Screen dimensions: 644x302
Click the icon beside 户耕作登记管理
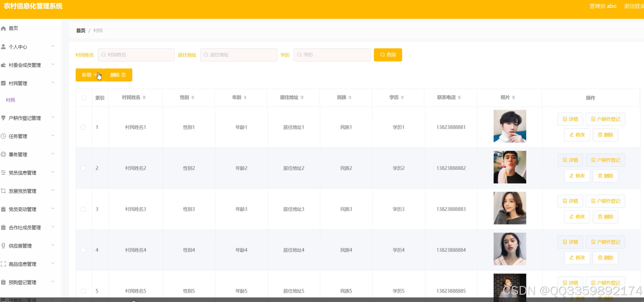(3, 118)
